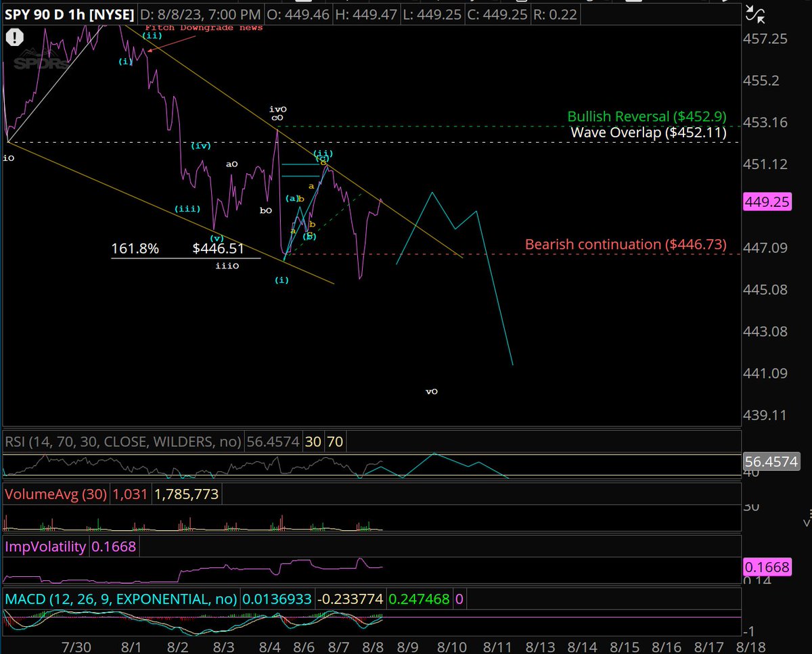Select the 161.8% fib label
This screenshot has width=812, height=654.
coord(135,249)
